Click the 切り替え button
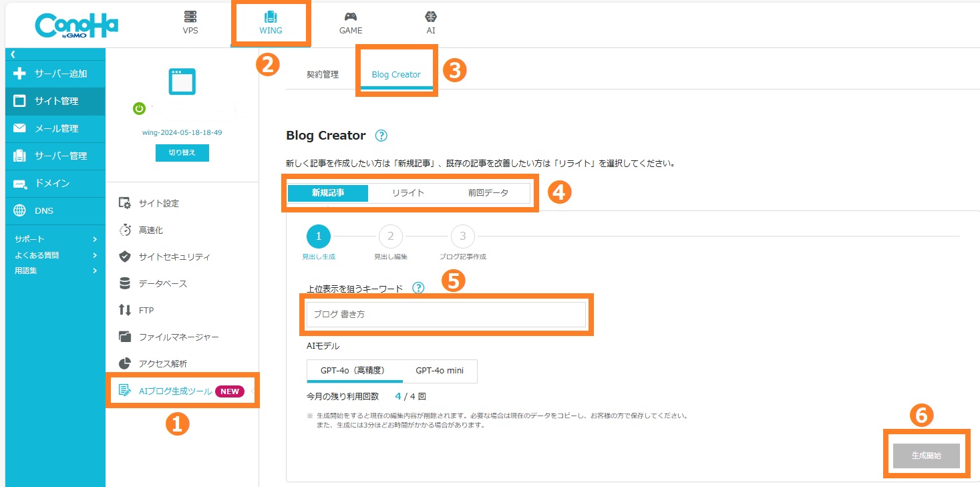 [182, 152]
